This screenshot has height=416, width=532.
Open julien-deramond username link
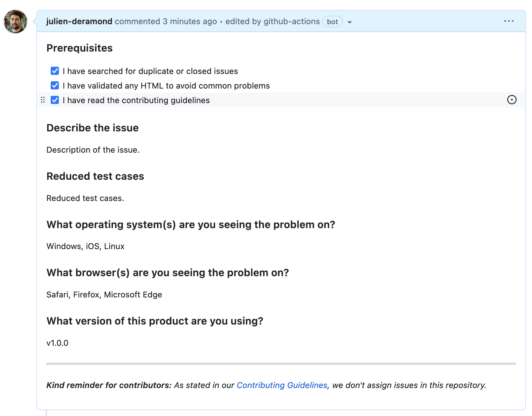(79, 21)
